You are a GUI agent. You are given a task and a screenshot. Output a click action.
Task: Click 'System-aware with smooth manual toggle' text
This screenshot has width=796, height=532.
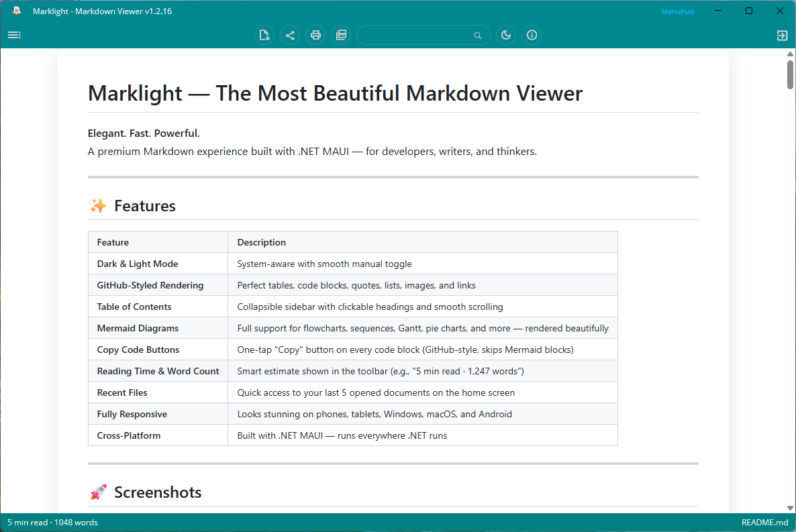pos(324,264)
